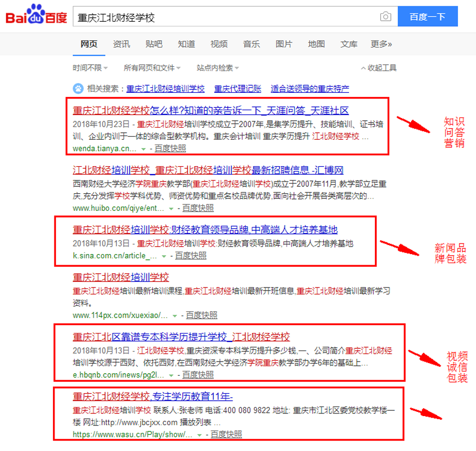This screenshot has width=476, height=451.
Task: Open 靠谱专本科学历提升学校 result title
Action: coord(181,337)
